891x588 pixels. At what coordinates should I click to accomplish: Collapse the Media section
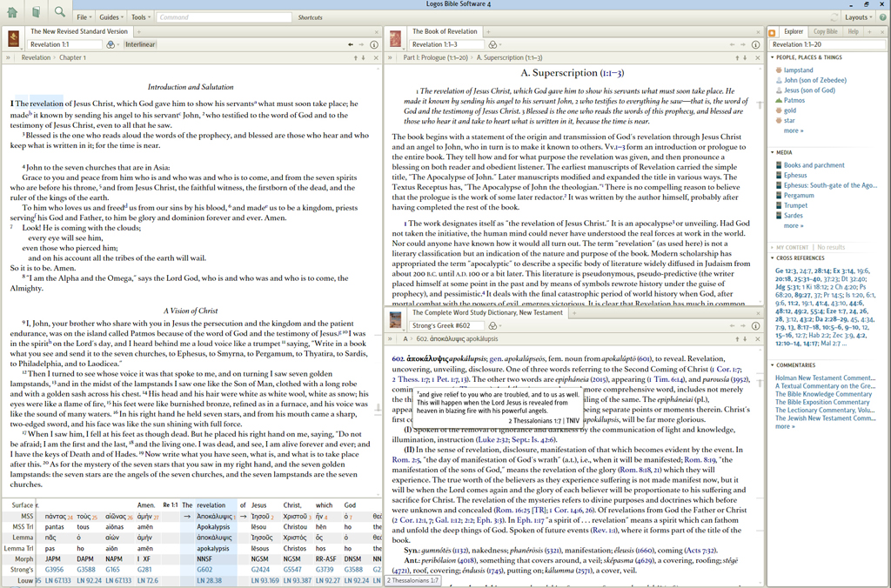coord(773,152)
